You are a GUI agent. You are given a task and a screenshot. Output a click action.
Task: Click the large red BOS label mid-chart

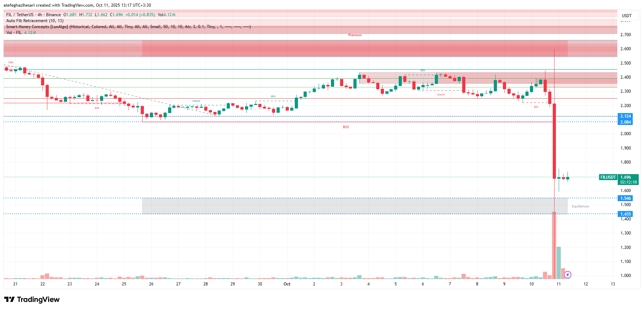pos(346,127)
